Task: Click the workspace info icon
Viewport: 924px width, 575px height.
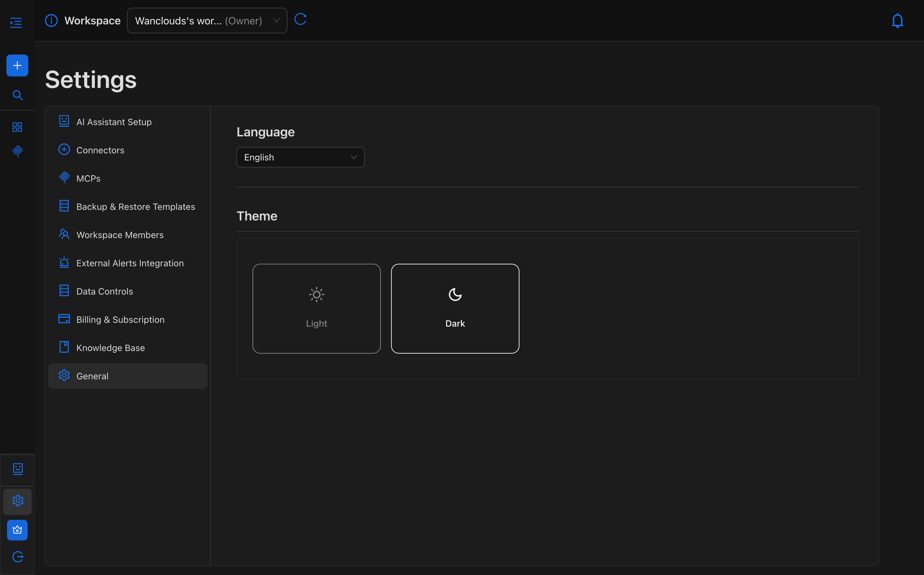Action: click(x=51, y=21)
